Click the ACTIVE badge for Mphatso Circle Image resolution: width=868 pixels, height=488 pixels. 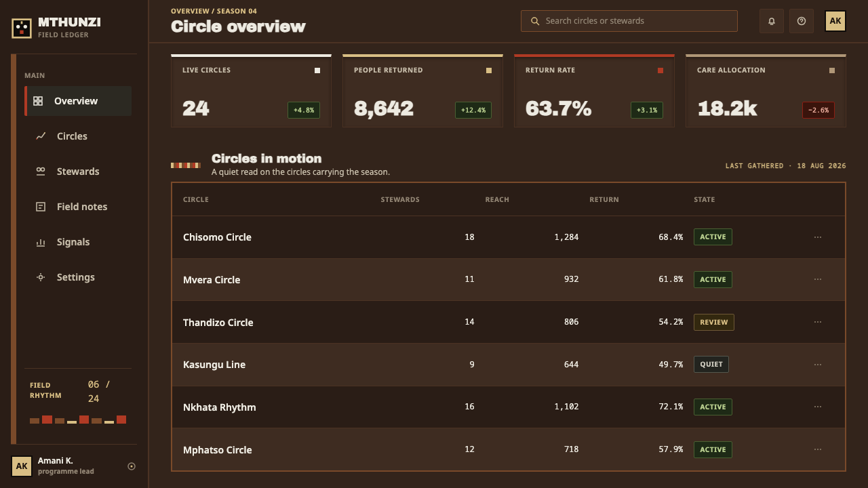(713, 449)
